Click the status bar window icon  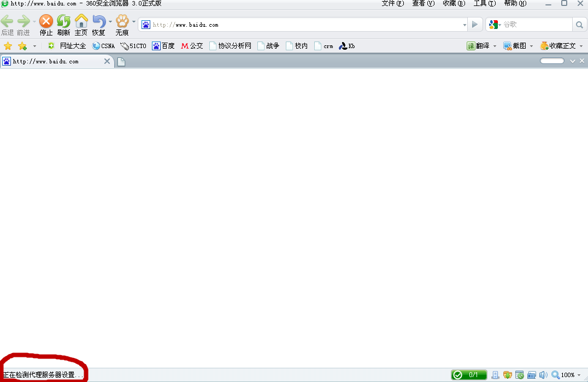(531, 374)
